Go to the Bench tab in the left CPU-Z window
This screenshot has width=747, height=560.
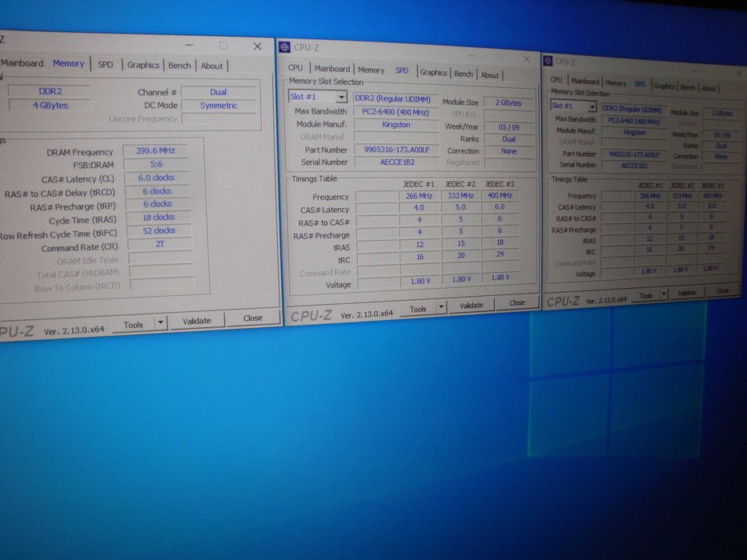(x=179, y=66)
